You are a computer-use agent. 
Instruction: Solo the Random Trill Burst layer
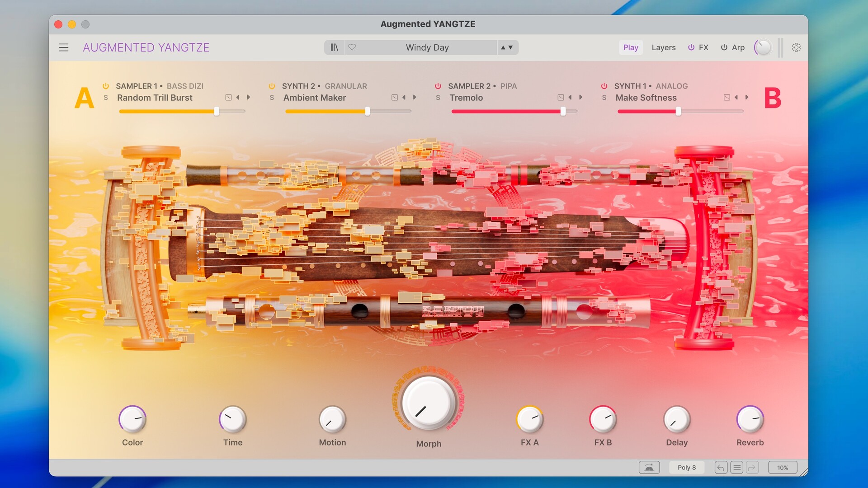tap(106, 98)
